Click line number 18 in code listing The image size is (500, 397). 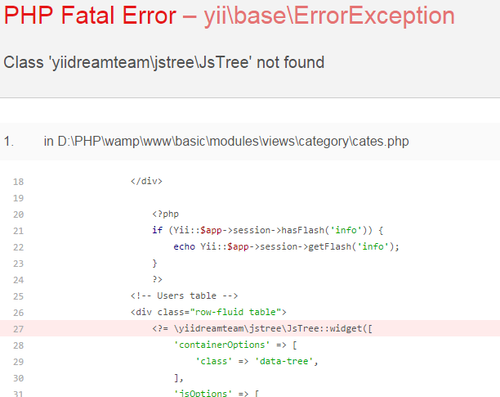(x=18, y=182)
